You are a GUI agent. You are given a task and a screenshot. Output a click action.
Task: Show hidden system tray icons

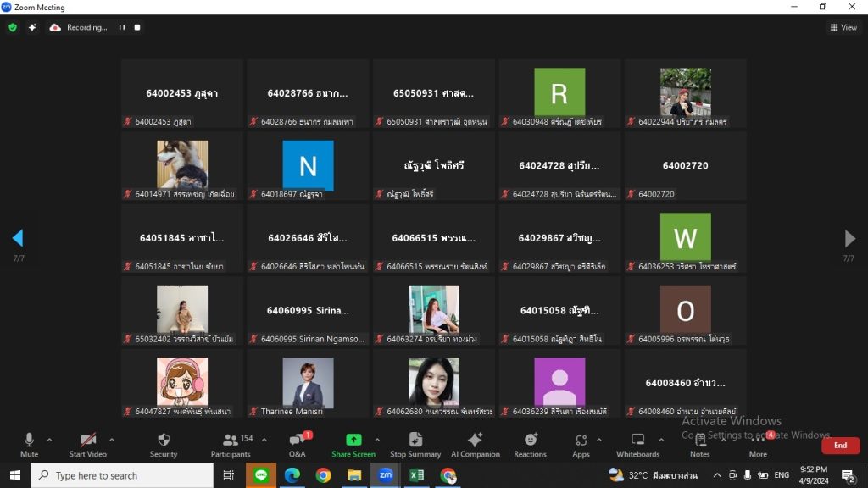(717, 475)
